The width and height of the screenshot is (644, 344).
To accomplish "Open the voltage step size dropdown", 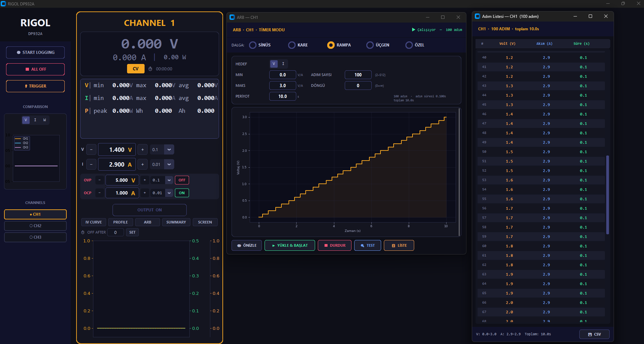I will point(169,150).
